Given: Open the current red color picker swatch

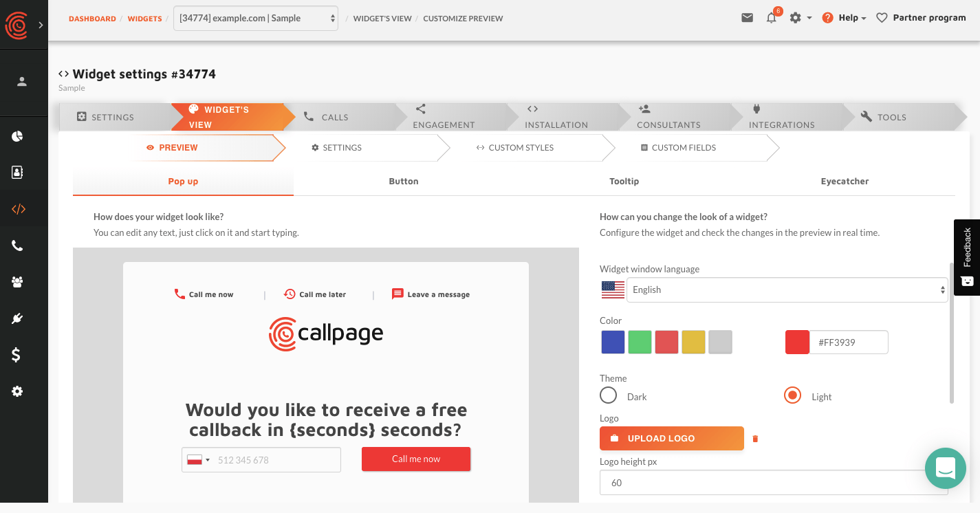Looking at the screenshot, I should [797, 342].
